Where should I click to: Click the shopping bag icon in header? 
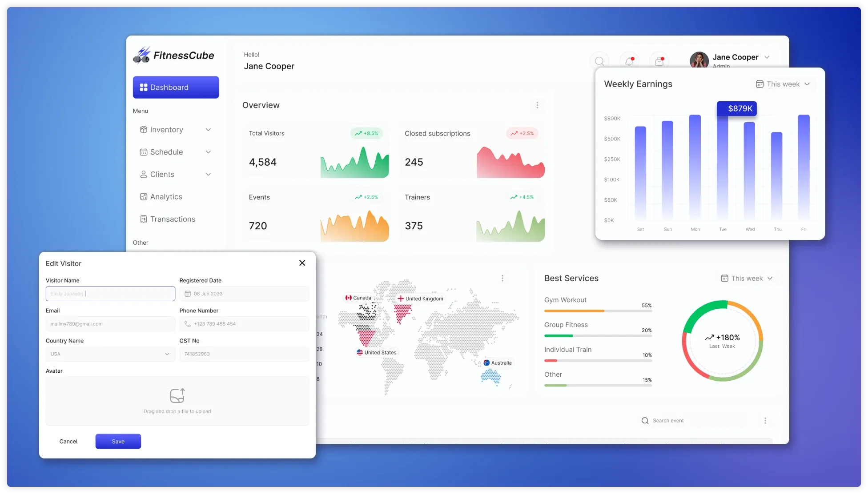[x=659, y=61]
